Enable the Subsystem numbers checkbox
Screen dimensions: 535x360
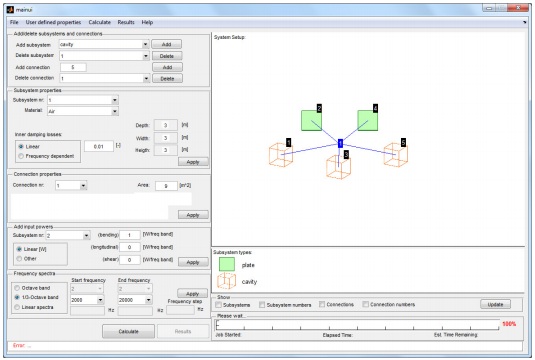pos(262,304)
